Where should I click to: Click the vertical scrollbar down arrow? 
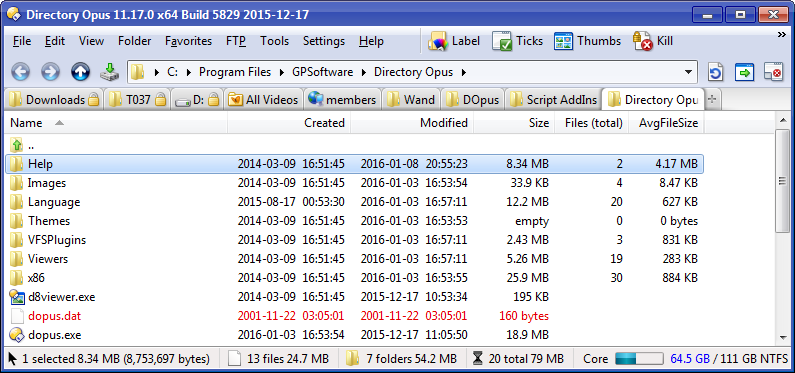click(x=782, y=338)
